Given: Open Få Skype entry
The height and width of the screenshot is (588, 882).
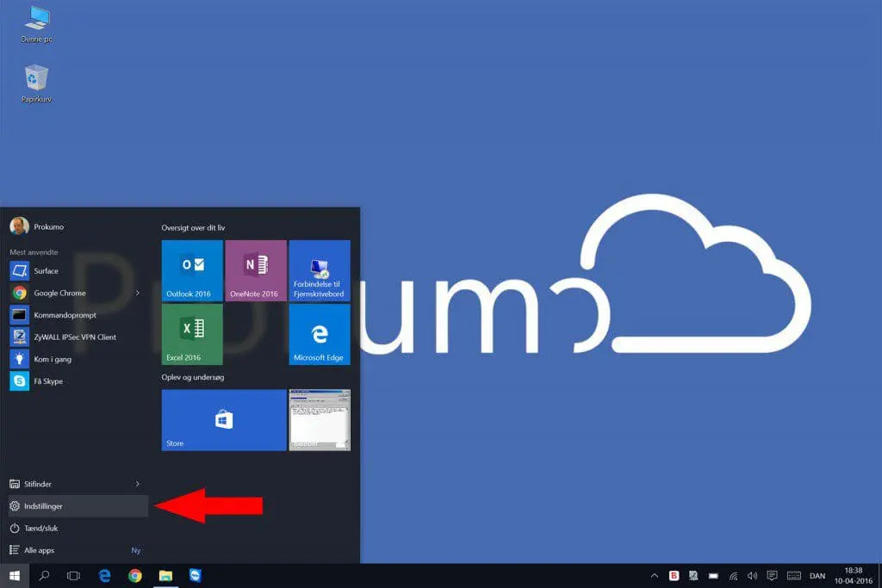Looking at the screenshot, I should pyautogui.click(x=78, y=381).
